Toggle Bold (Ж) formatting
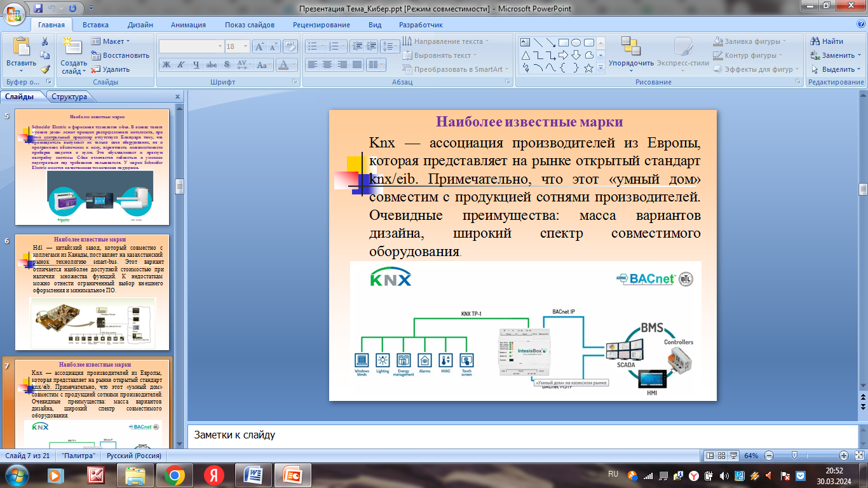868x488 pixels. click(x=166, y=65)
